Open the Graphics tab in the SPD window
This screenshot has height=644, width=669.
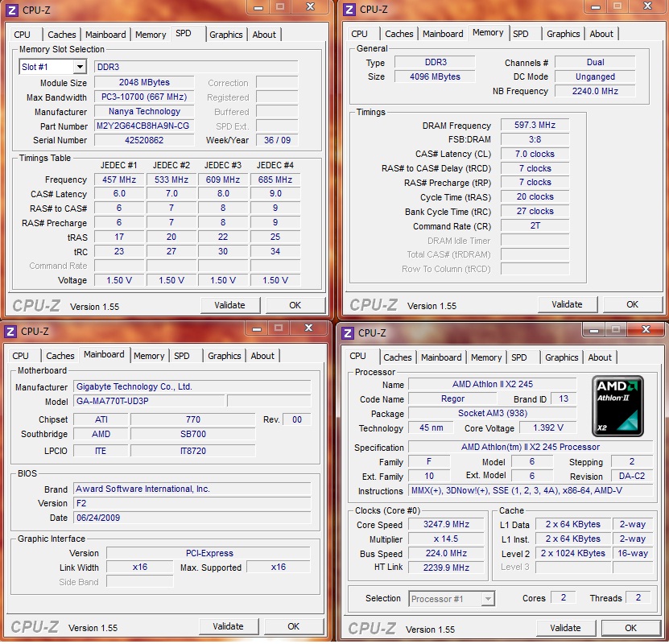point(225,35)
